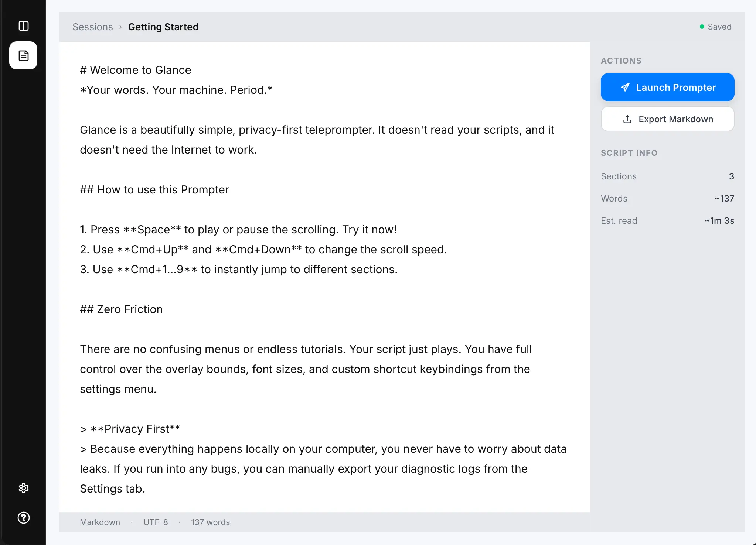Click the breadcrumb chevron after Sessions
Image resolution: width=756 pixels, height=545 pixels.
(120, 27)
